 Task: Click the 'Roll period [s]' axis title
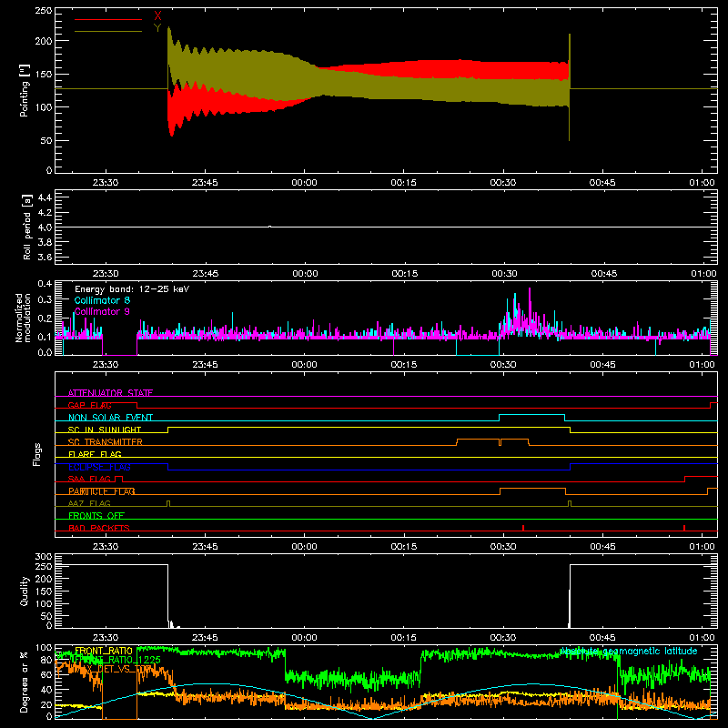[x=27, y=227]
